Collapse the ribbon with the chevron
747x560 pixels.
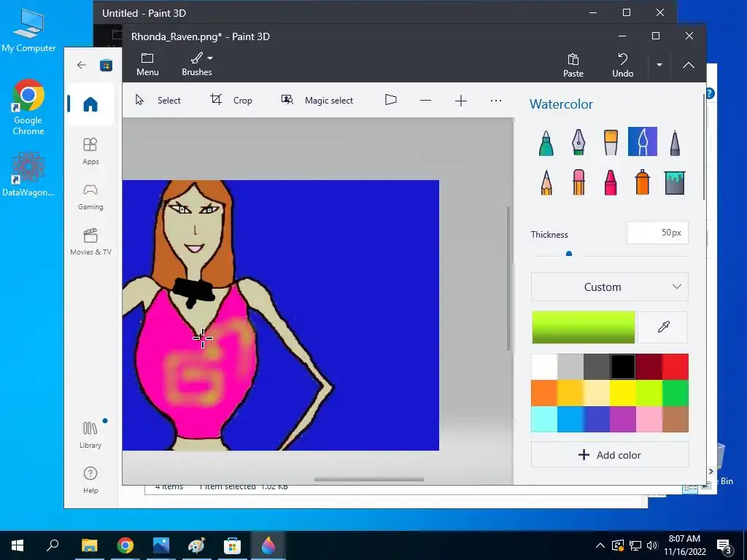tap(689, 65)
